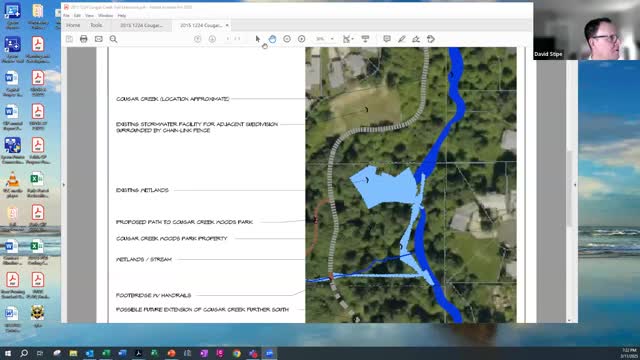Open File Explorer from the taskbar

tap(73, 353)
